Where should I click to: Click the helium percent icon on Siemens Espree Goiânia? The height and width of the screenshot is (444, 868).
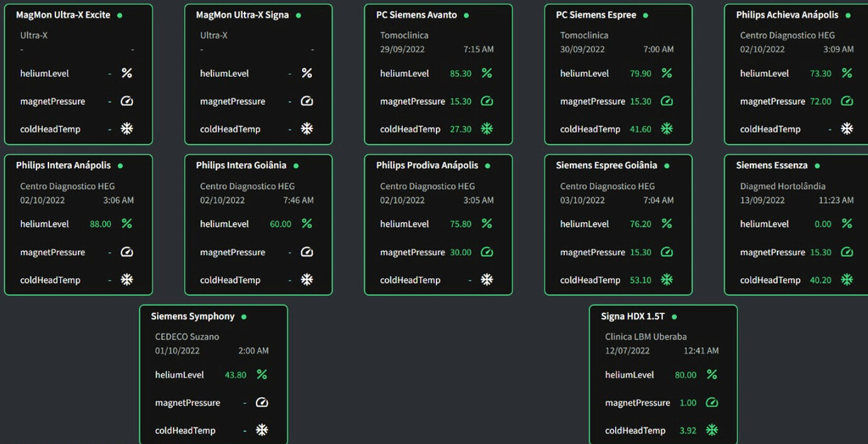point(667,224)
